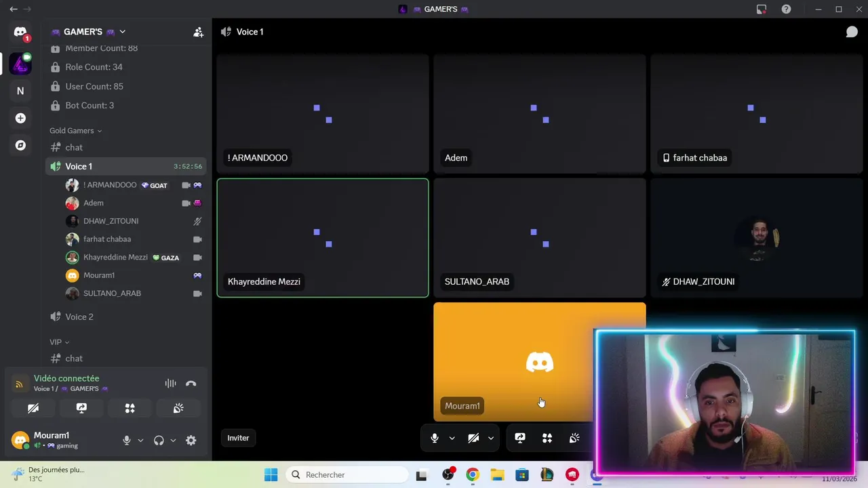Select the Voice 1 channel
This screenshot has height=488, width=868.
coord(126,166)
